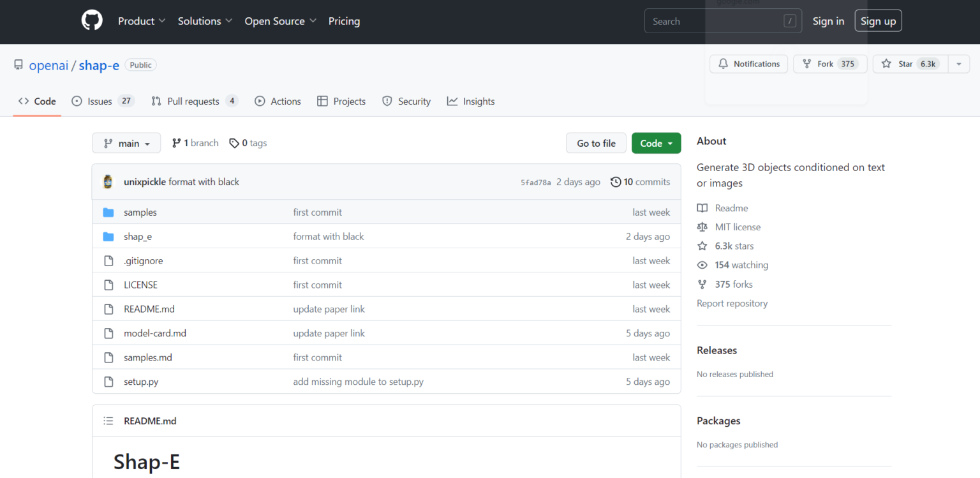Open the green Code dropdown
The image size is (980, 478).
pyautogui.click(x=656, y=144)
